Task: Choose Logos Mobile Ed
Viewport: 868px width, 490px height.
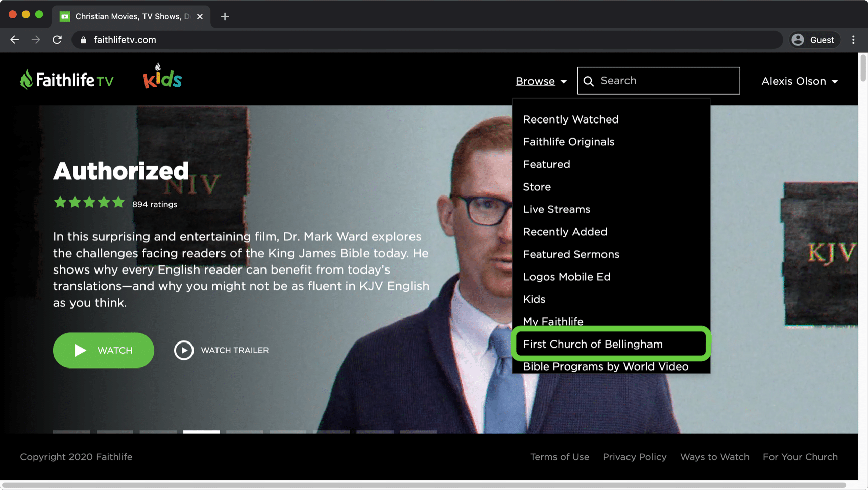Action: click(x=567, y=277)
